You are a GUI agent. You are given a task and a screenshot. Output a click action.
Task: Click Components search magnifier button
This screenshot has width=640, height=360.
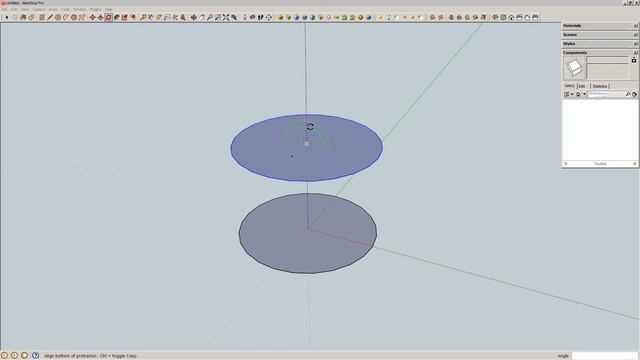[628, 94]
